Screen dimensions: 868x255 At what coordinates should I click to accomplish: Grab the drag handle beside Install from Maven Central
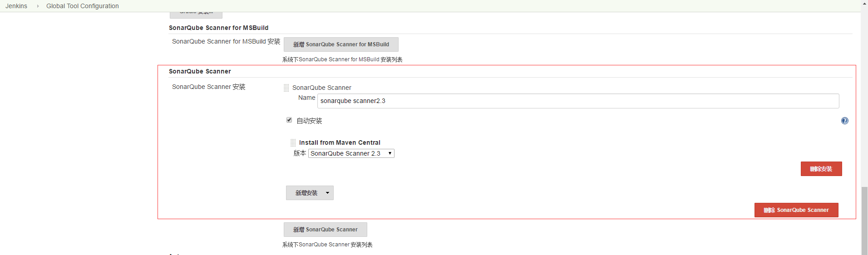pyautogui.click(x=293, y=142)
